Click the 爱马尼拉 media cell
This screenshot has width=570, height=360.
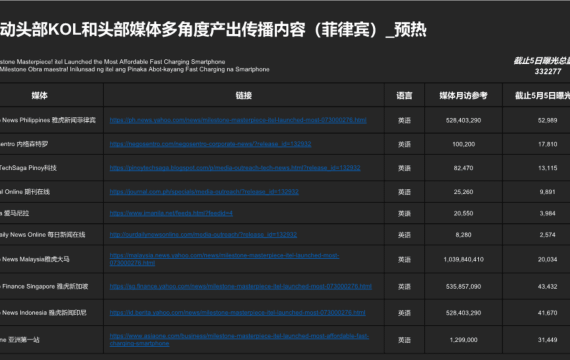pyautogui.click(x=15, y=213)
